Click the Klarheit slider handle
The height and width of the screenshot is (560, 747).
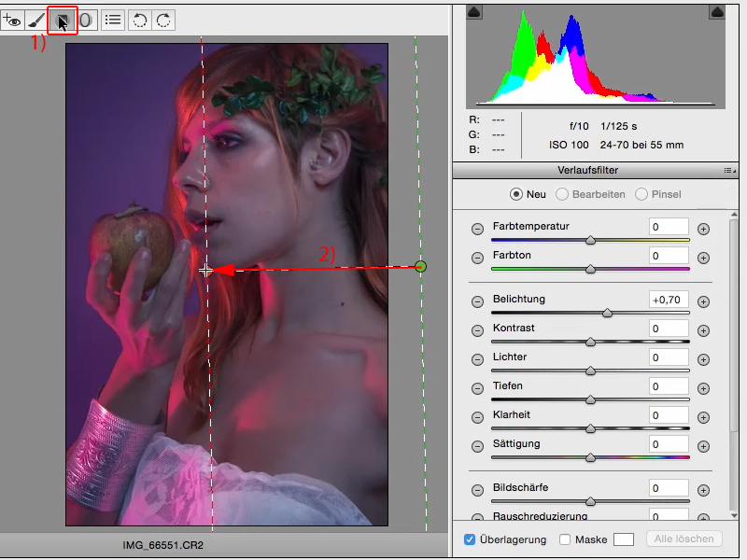pos(590,428)
